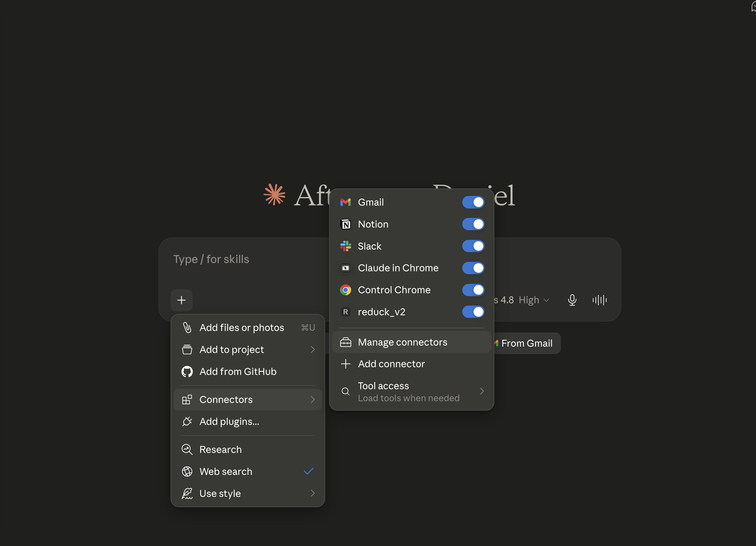Expand the Add to project chevron

312,350
